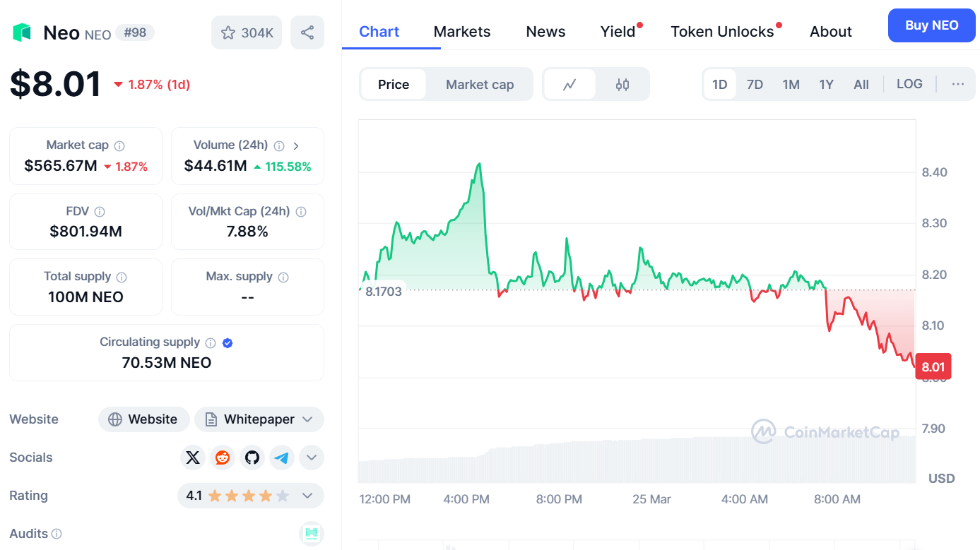980x550 pixels.
Task: Click the Buy NEO button
Action: pyautogui.click(x=931, y=25)
